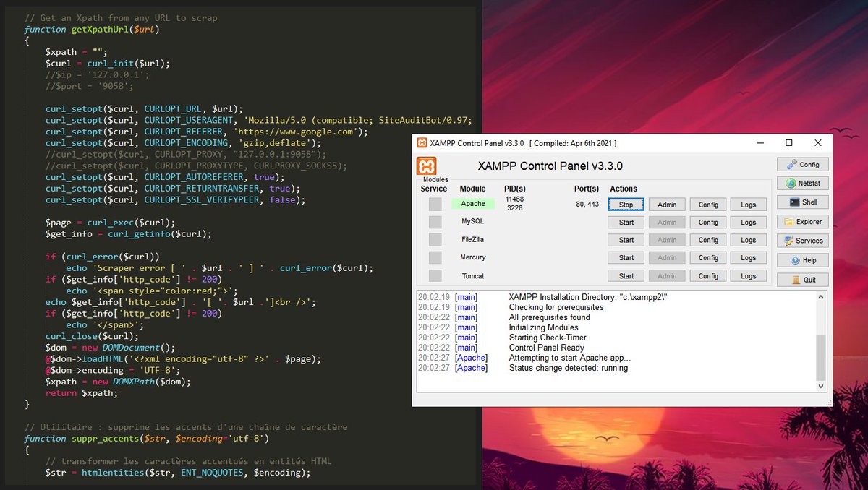868x490 pixels.
Task: Select the Status change detected log entry
Action: [571, 368]
